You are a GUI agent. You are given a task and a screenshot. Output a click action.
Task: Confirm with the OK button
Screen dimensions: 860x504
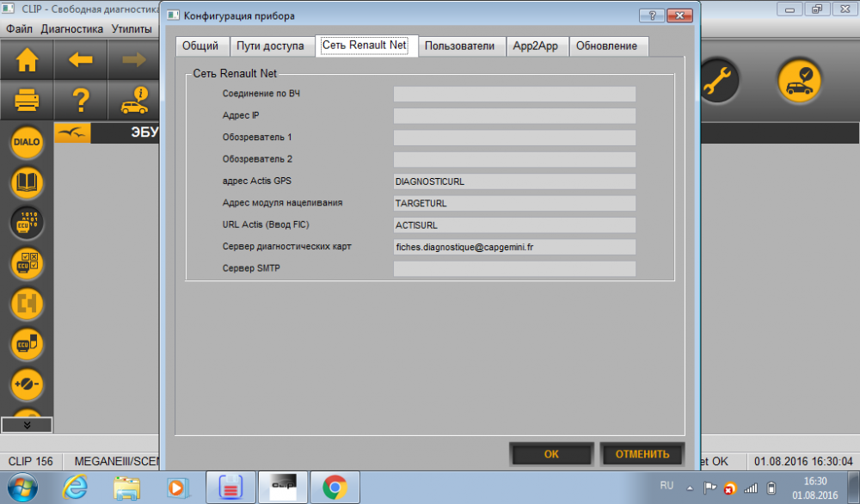pos(551,454)
